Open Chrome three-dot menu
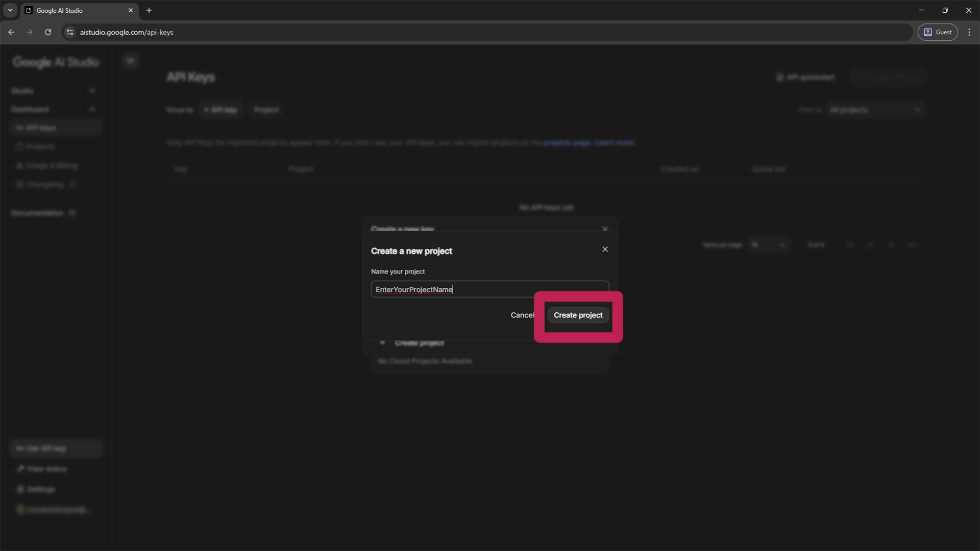 [x=969, y=32]
